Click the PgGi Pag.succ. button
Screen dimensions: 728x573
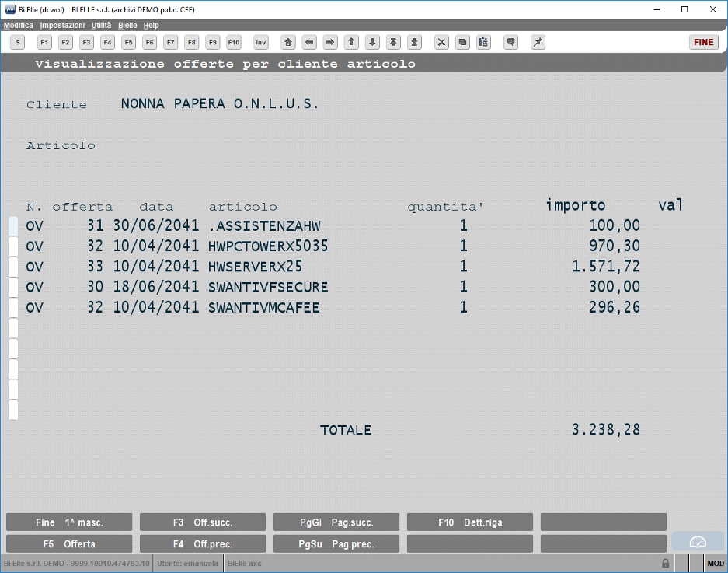click(336, 522)
